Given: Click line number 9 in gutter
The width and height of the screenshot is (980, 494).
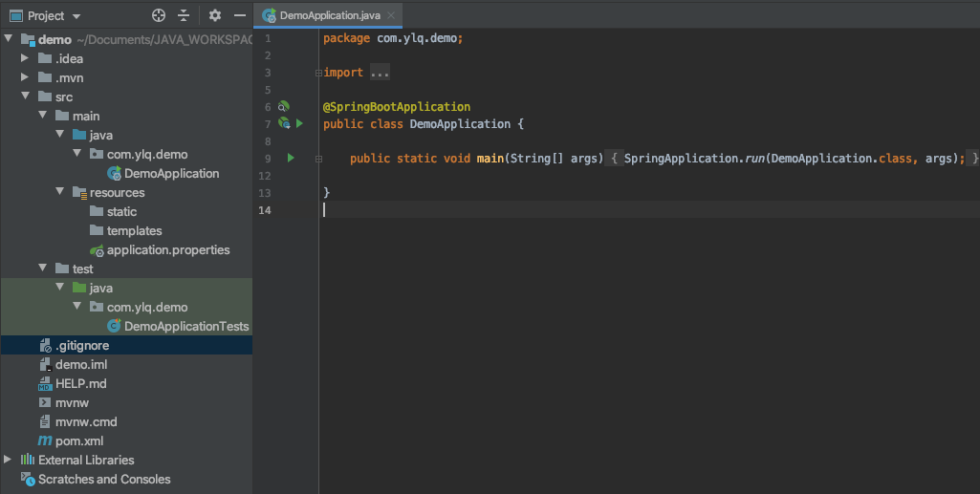Looking at the screenshot, I should pos(268,159).
